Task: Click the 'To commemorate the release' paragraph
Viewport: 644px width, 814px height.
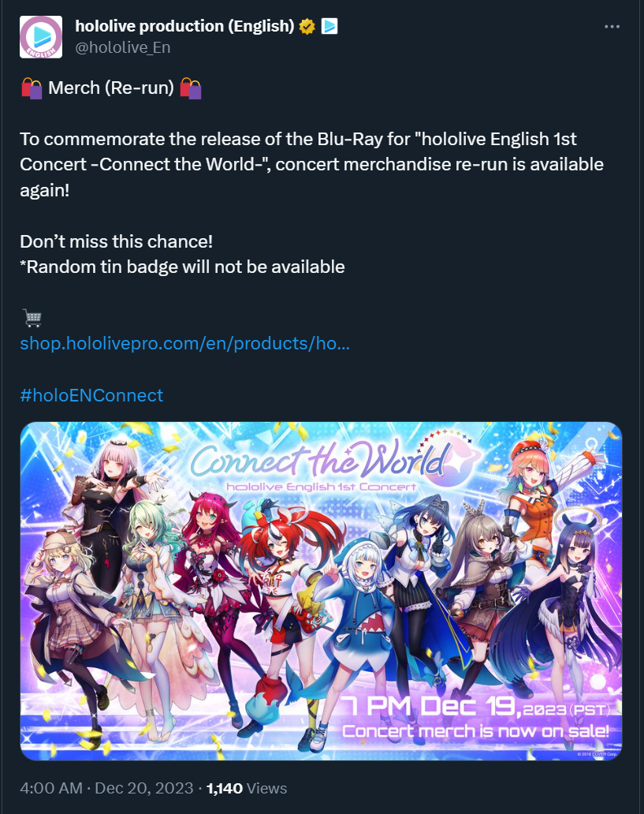Action: [311, 164]
